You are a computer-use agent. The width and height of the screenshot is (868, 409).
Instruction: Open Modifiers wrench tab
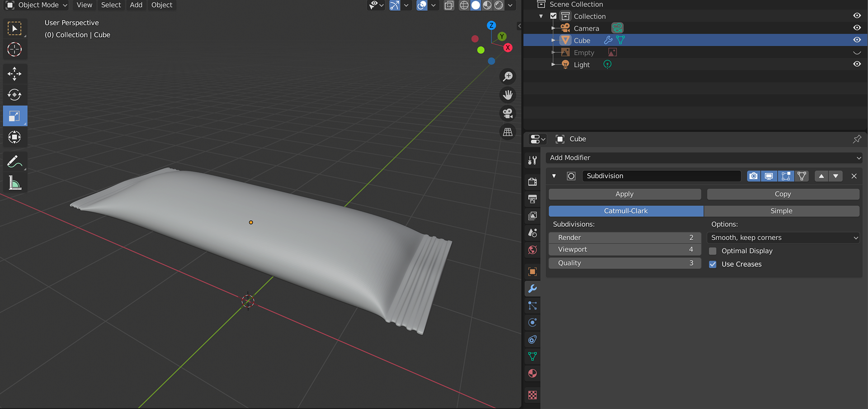point(533,289)
